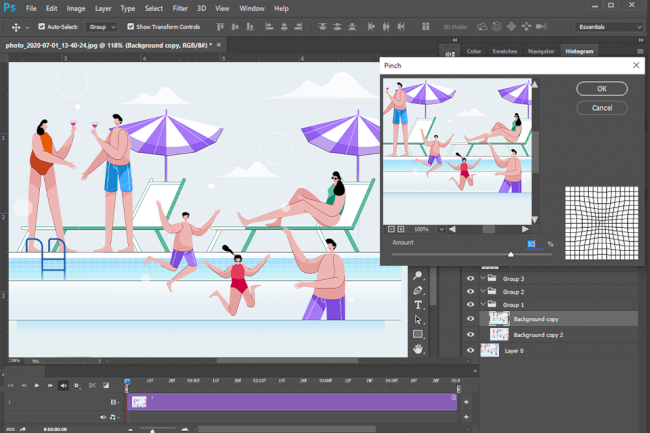Hide Background copy 2 layer visibility

[470, 334]
